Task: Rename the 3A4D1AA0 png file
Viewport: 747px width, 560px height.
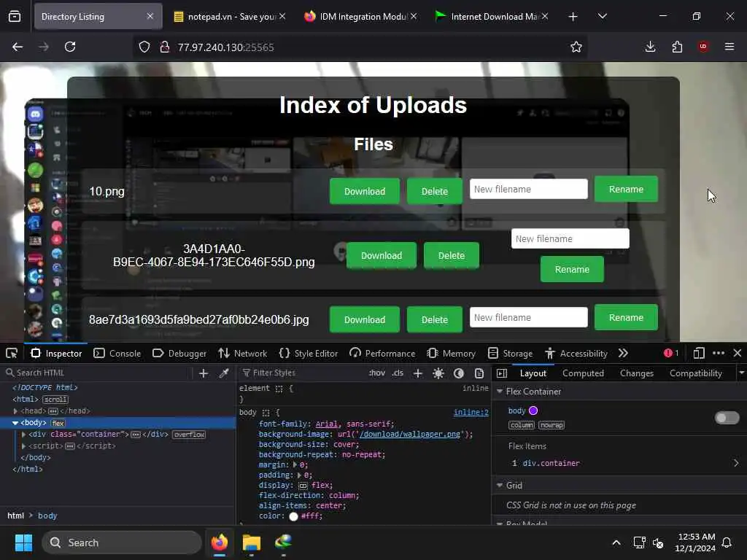Action: (572, 270)
